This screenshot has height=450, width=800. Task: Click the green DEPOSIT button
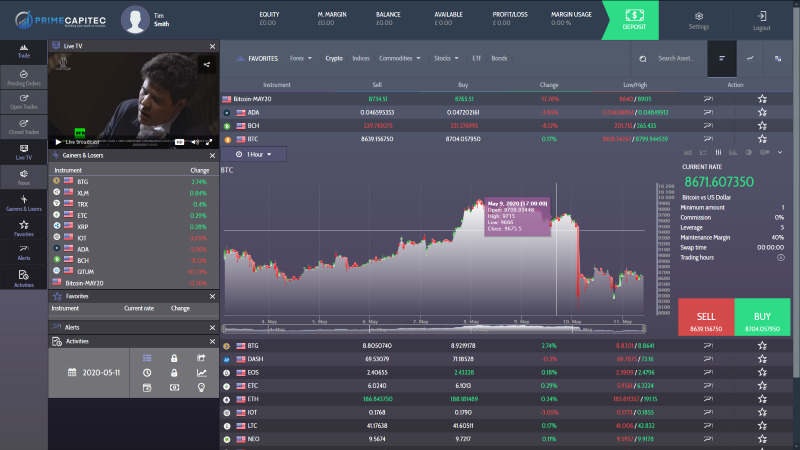pyautogui.click(x=633, y=20)
